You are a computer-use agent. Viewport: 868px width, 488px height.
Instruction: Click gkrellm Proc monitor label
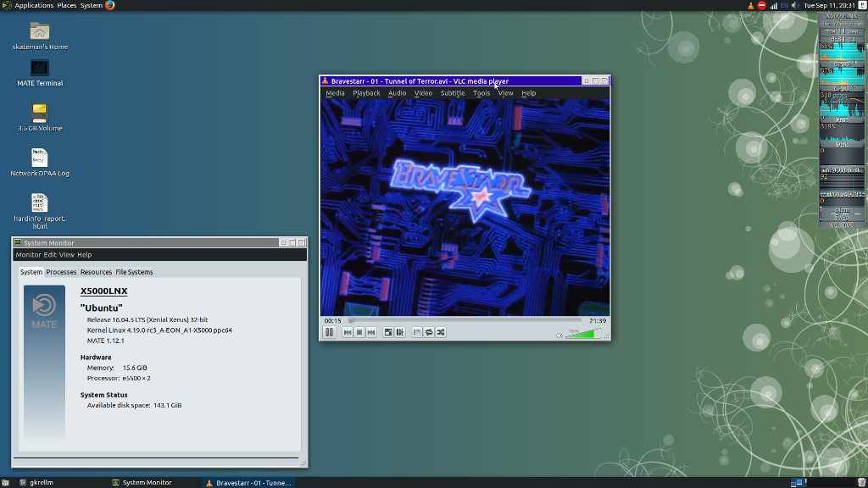point(842,119)
